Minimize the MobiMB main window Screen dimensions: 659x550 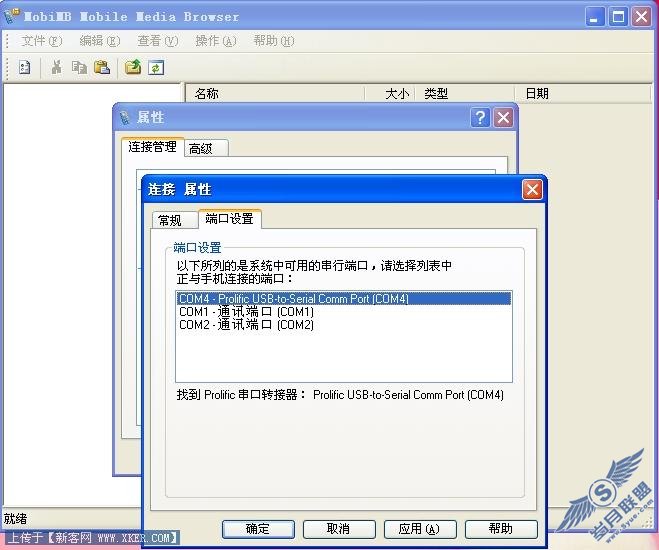[x=595, y=17]
